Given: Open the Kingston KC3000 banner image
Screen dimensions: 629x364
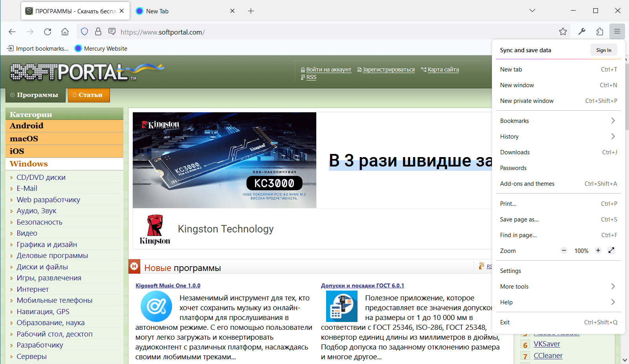Looking at the screenshot, I should (224, 160).
